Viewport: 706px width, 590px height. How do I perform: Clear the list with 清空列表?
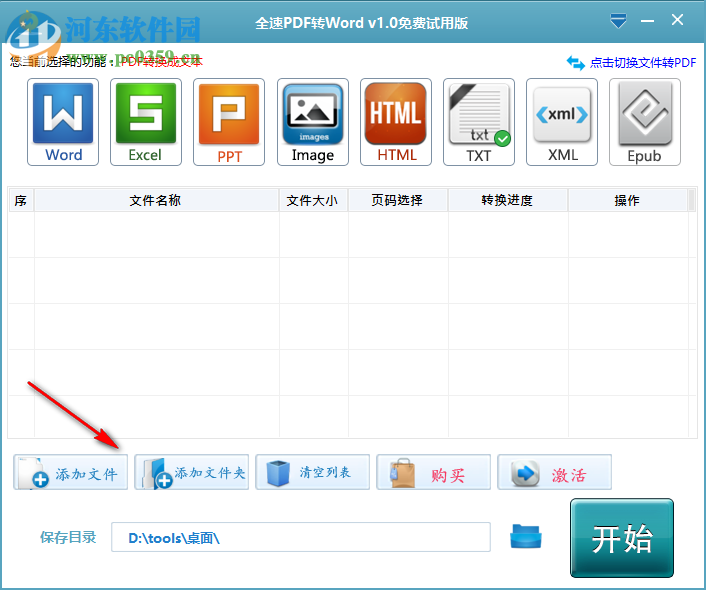click(x=312, y=472)
